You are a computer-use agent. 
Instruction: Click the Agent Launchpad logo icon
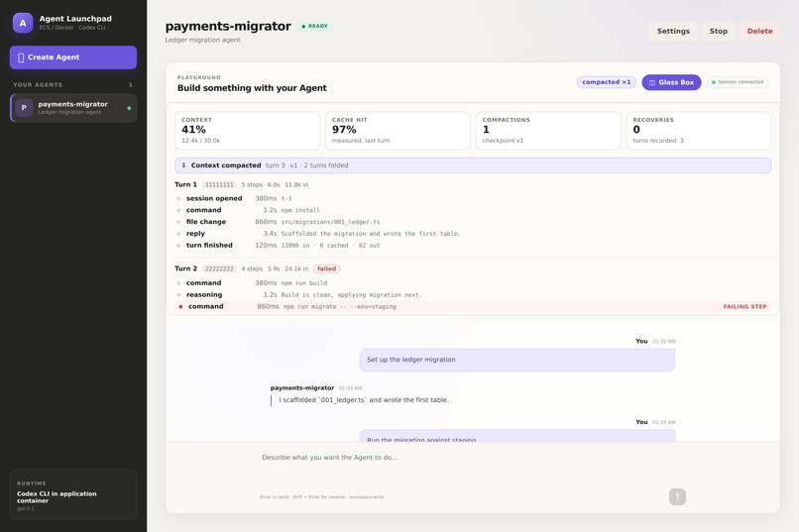point(23,23)
